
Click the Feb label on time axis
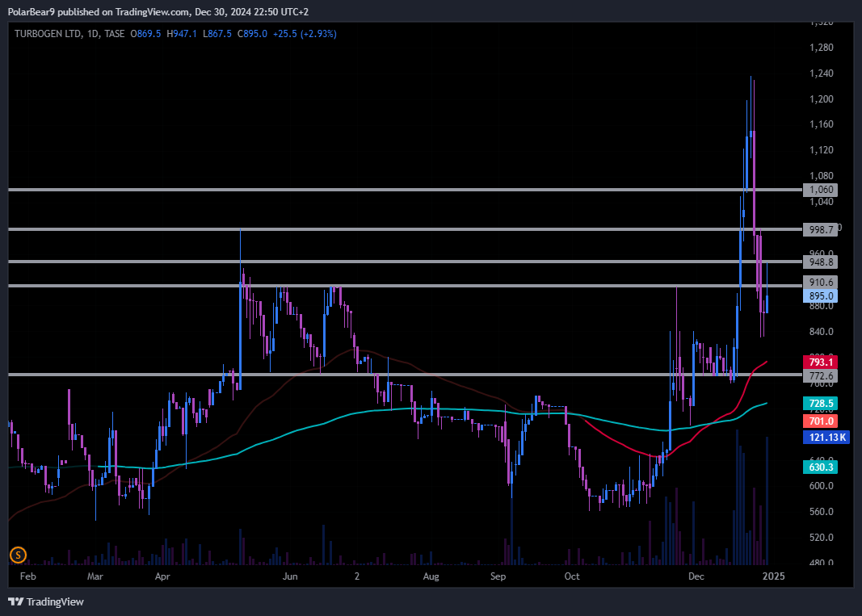coord(28,576)
